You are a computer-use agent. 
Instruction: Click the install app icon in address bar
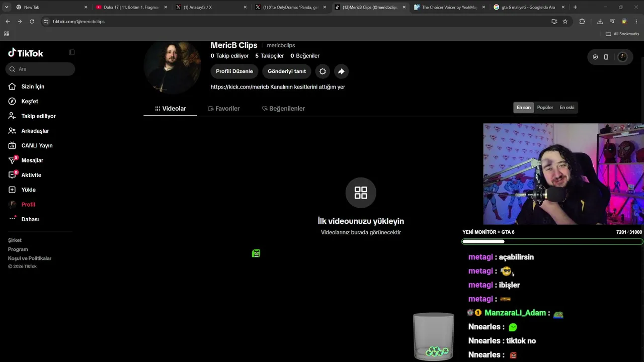click(x=554, y=22)
